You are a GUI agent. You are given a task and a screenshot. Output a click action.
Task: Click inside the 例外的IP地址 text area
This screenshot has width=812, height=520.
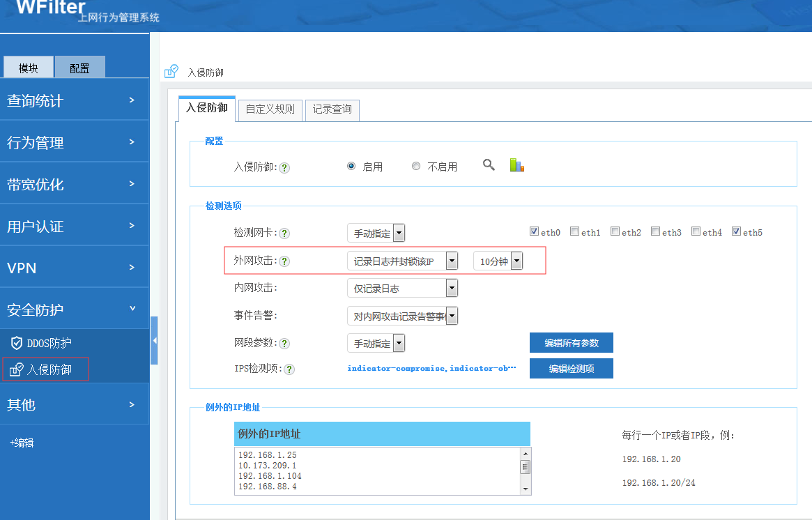pos(376,471)
